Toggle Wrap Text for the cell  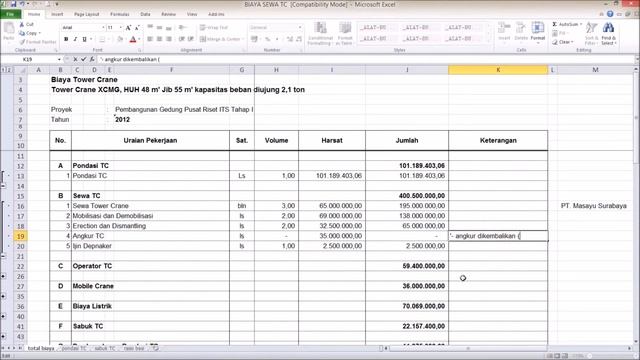pyautogui.click(x=214, y=27)
